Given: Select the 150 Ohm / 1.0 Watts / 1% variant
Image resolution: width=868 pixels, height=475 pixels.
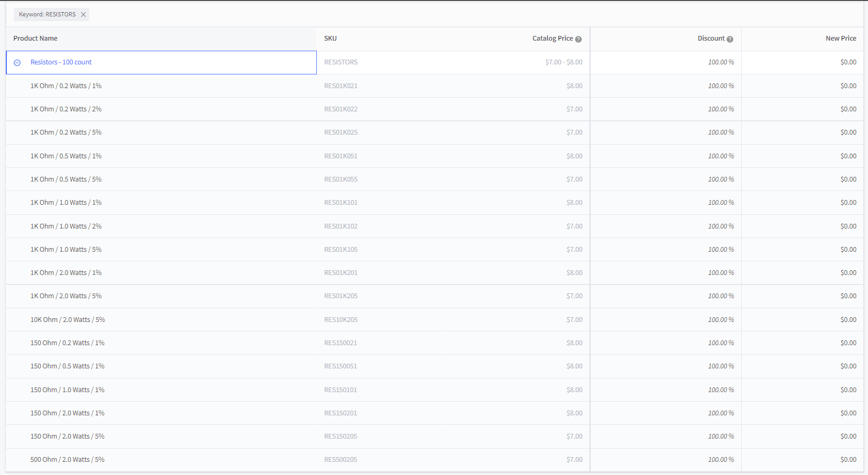Looking at the screenshot, I should coord(68,390).
